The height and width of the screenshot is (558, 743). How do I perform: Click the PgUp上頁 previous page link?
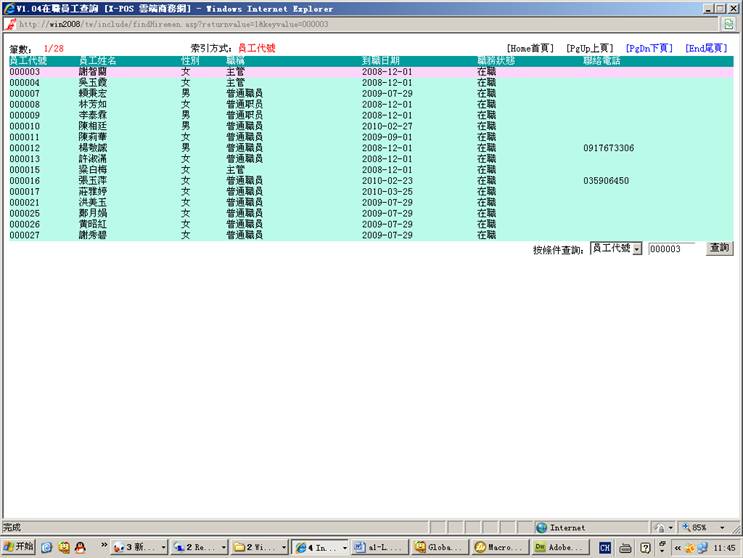pyautogui.click(x=589, y=47)
